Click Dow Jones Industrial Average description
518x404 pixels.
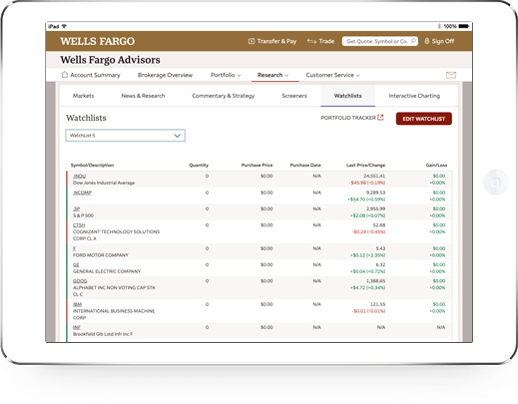[x=104, y=183]
